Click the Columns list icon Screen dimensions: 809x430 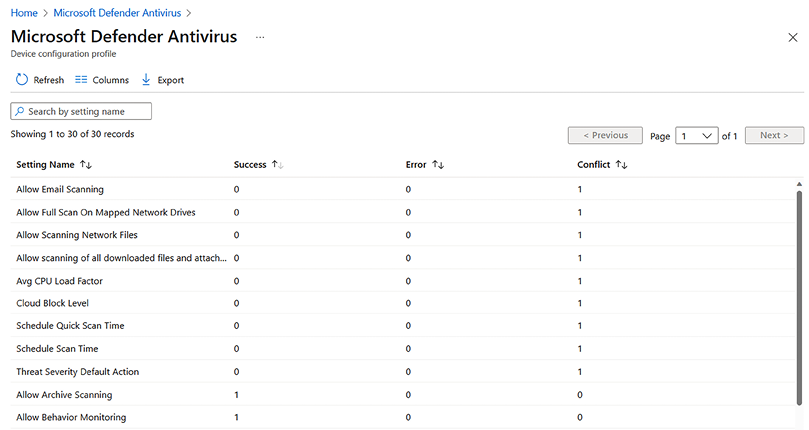(81, 79)
